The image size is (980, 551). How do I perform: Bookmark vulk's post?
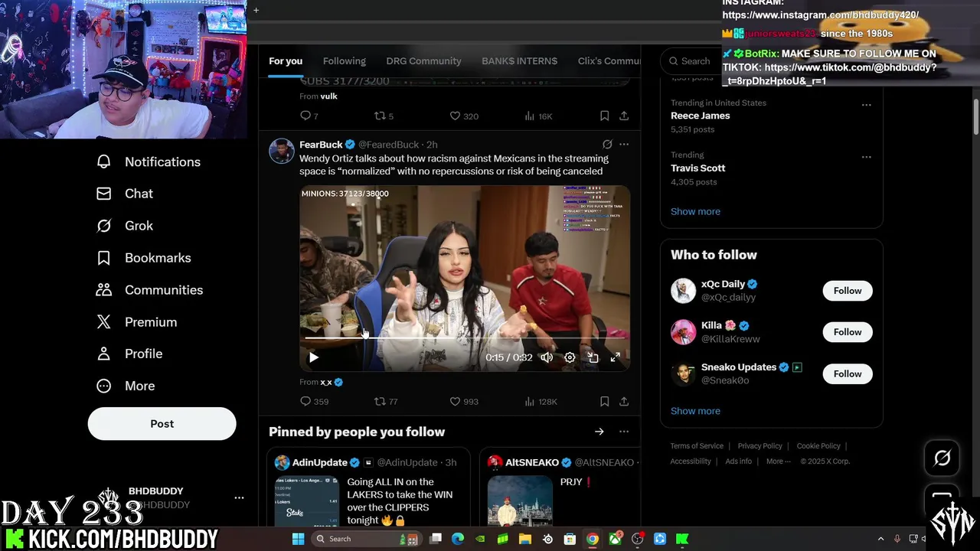pos(604,116)
